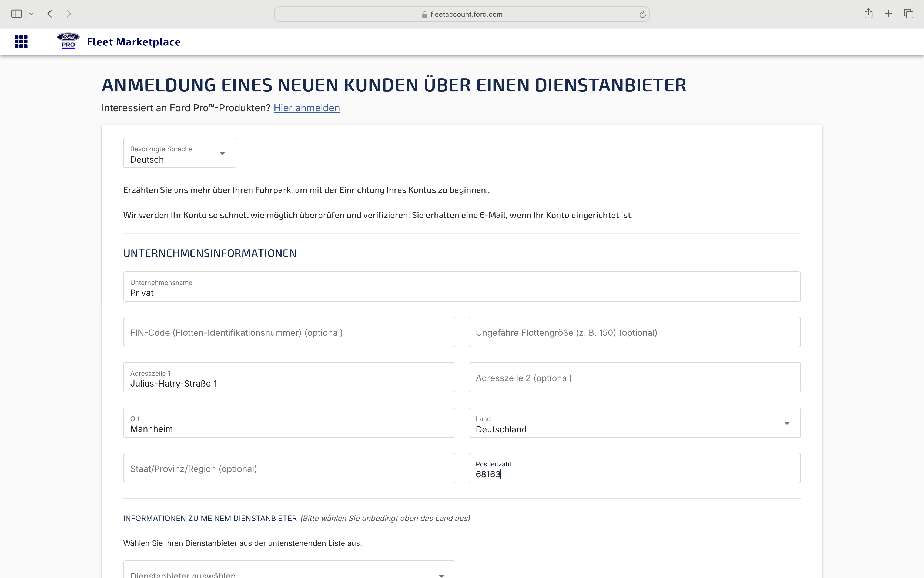
Task: Go back to the previous page
Action: coord(50,14)
